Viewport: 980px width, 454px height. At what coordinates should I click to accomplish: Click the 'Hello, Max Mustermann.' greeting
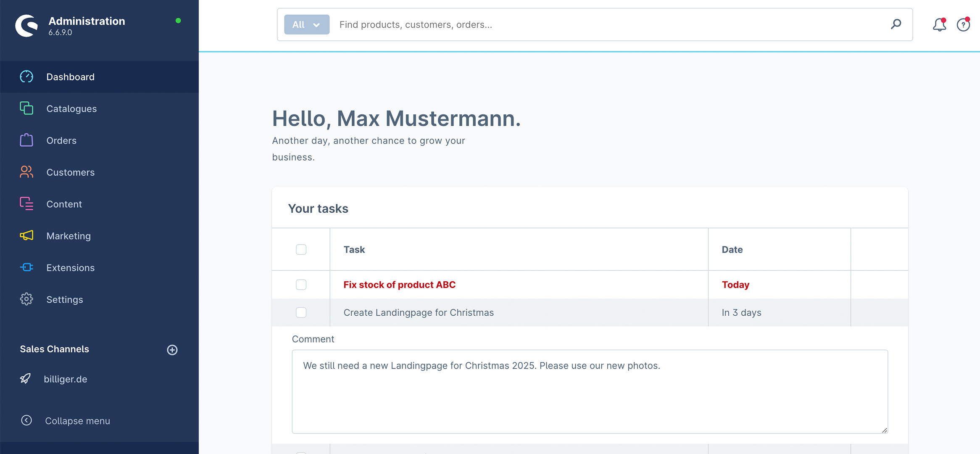396,119
